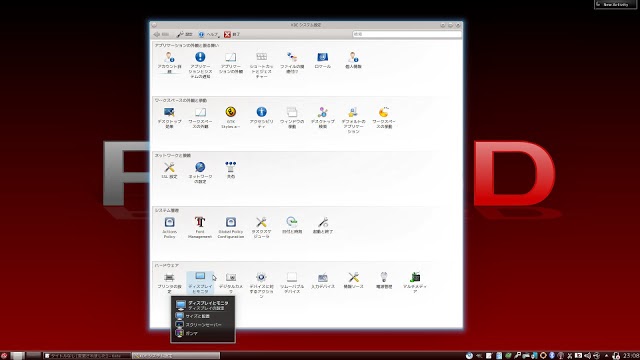This screenshot has height=360, width=640.
Task: Switch to the Kate window in taskbar
Action: point(87,356)
